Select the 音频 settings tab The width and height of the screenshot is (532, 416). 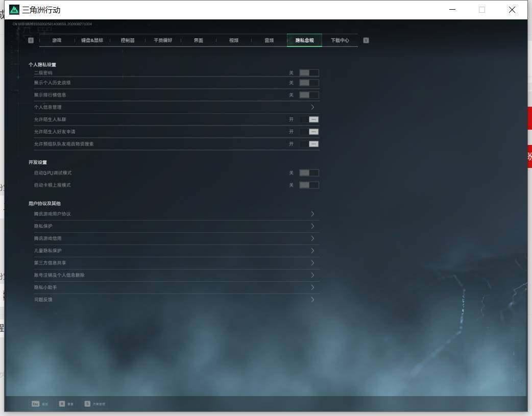269,40
